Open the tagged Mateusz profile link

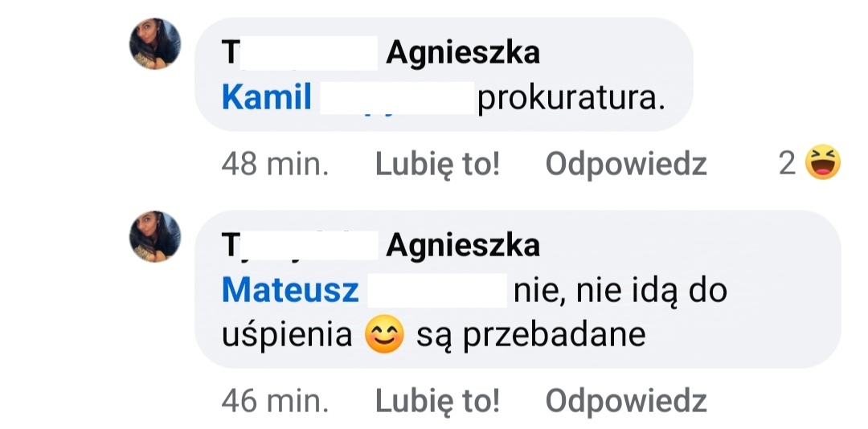(x=290, y=291)
